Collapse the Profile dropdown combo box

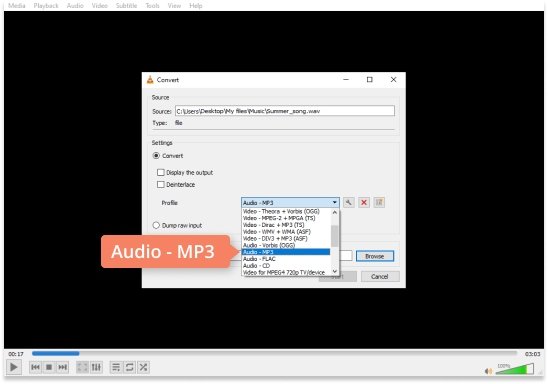pyautogui.click(x=290, y=203)
